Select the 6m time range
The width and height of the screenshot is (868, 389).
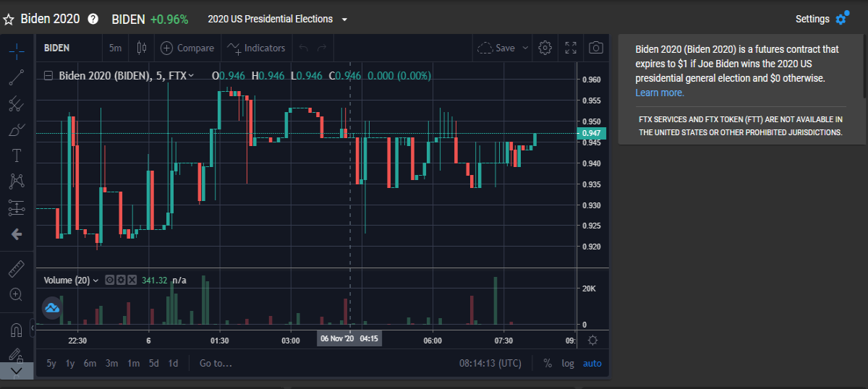[x=90, y=363]
